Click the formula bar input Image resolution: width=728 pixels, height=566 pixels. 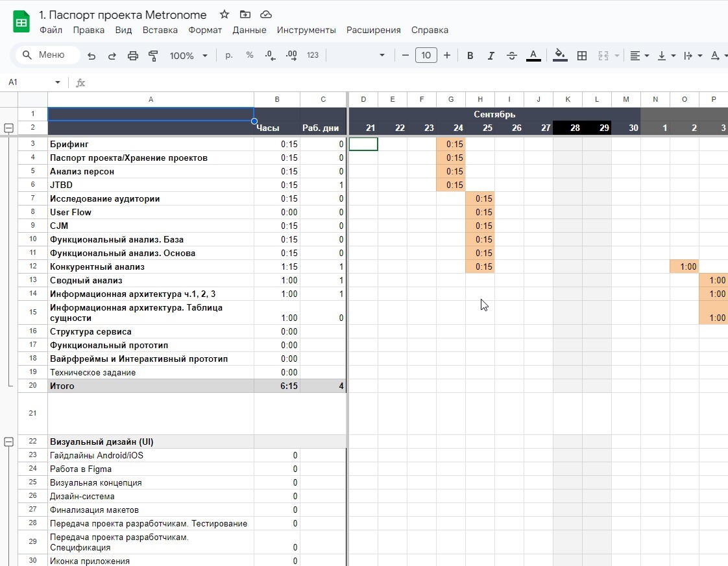point(409,82)
